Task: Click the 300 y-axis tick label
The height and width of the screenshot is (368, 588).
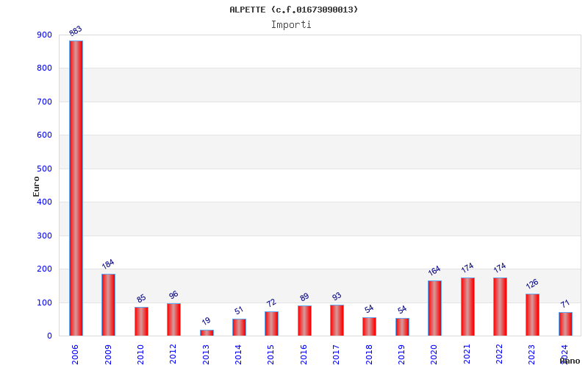Action: pos(45,236)
